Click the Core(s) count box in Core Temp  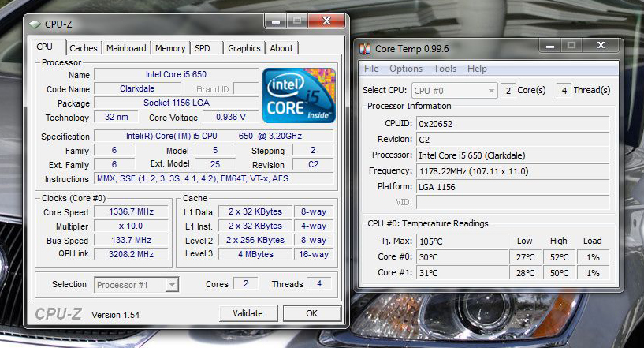tap(508, 91)
